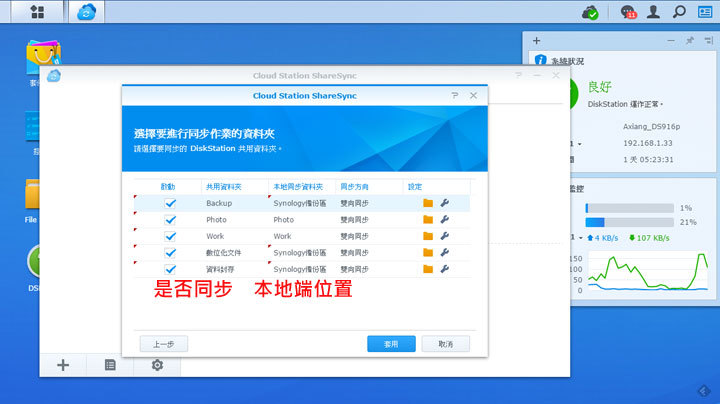The image size is (720, 404).
Task: Select Backup shared folder name
Action: (x=219, y=203)
